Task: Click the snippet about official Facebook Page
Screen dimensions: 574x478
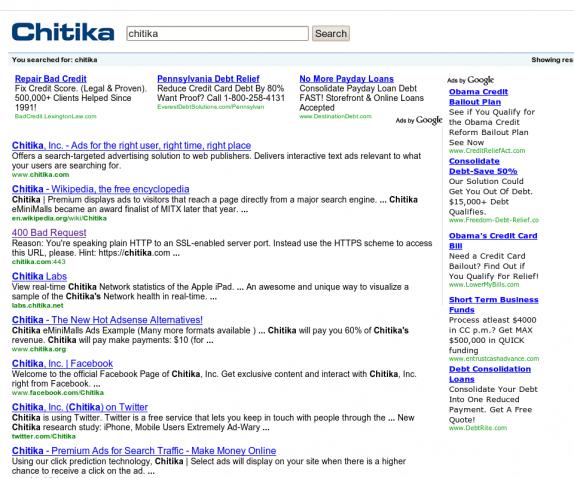Action: pyautogui.click(x=214, y=379)
